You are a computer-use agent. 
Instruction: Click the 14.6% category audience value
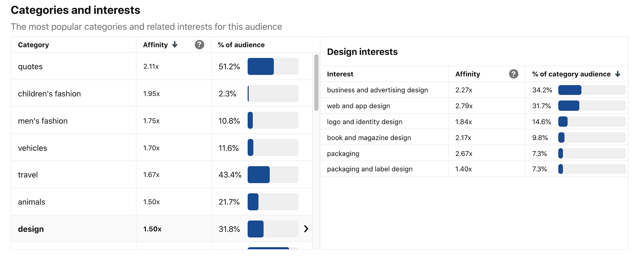click(542, 121)
